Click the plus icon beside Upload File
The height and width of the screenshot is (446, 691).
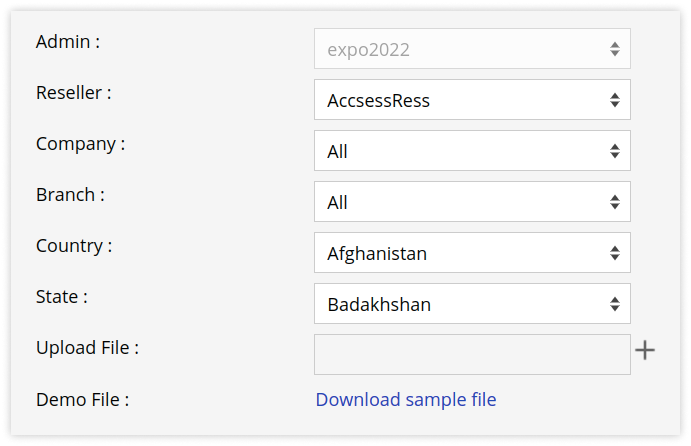[x=645, y=350]
